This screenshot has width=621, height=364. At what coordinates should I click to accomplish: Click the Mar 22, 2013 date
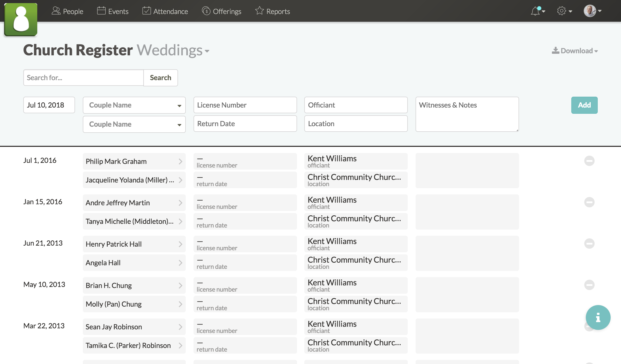pos(44,326)
